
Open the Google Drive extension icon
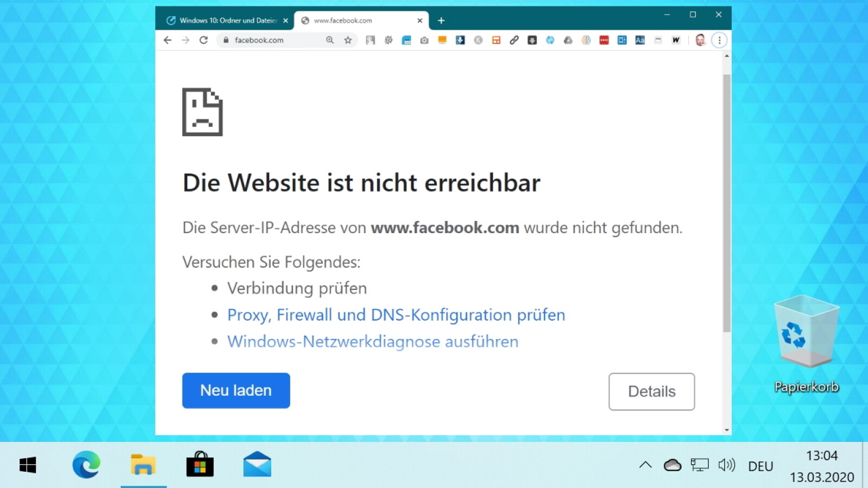coord(568,40)
